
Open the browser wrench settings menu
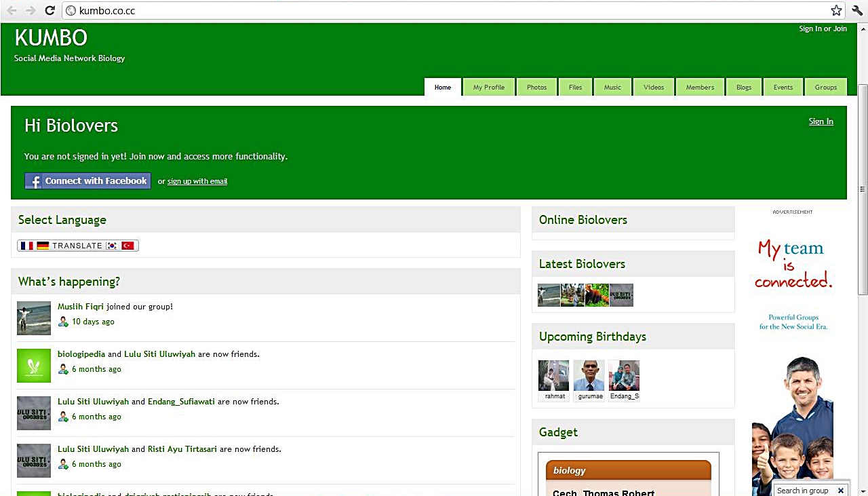point(856,10)
